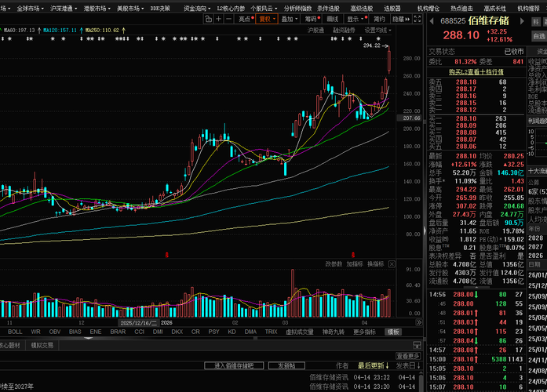Select the 神奇九转 indicator tab
Screen dimensions: 547x392
334,332
